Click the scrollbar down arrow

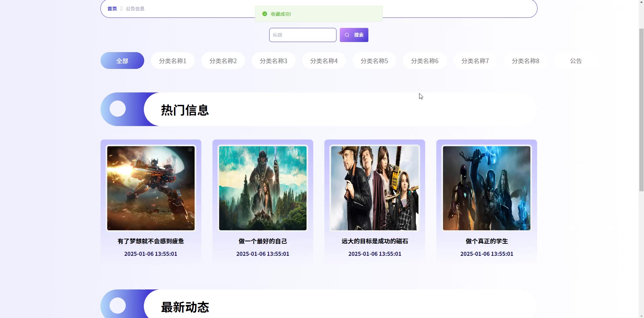pyautogui.click(x=641, y=316)
